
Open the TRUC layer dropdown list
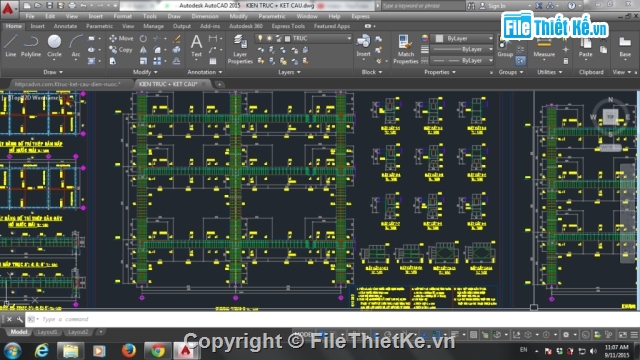click(x=349, y=38)
